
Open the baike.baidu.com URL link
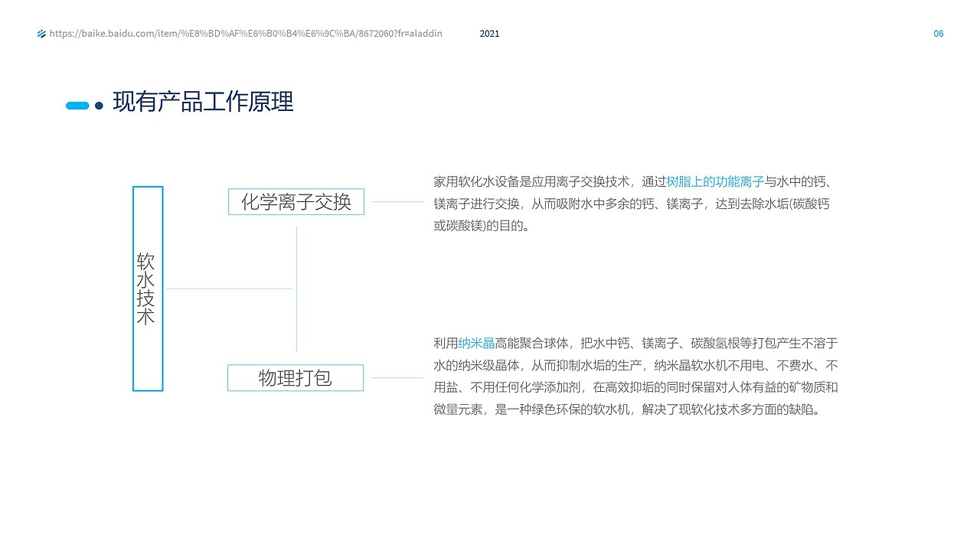click(246, 34)
